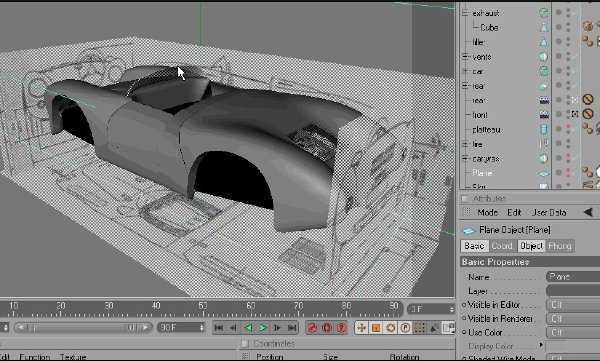Open the Visible in Editor dropdown
The image size is (600, 361).
573,305
